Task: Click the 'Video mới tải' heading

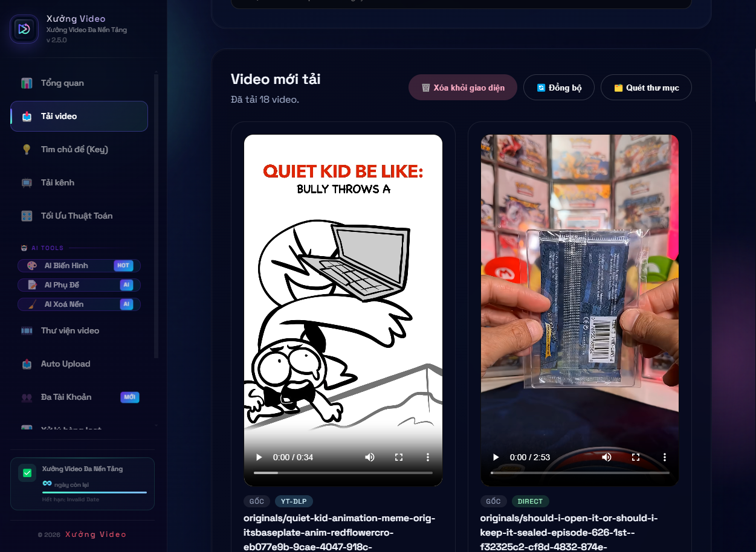Action: tap(276, 79)
